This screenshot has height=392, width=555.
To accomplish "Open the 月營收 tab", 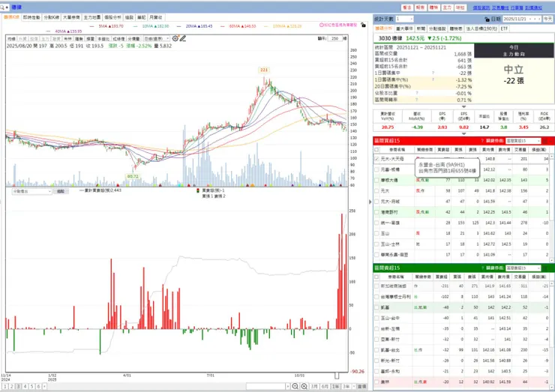I will pyautogui.click(x=156, y=17).
